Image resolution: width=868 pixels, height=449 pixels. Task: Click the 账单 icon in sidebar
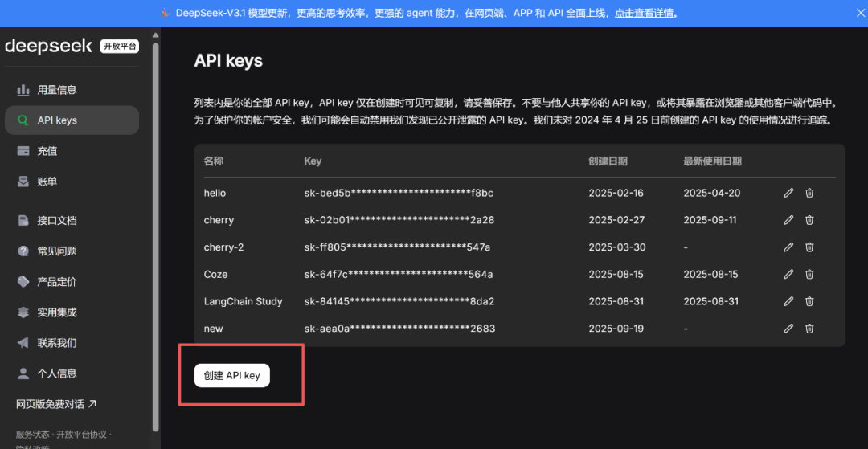click(23, 182)
